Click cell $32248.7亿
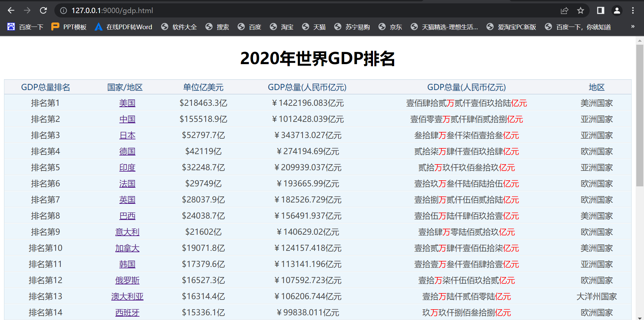Image resolution: width=644 pixels, height=320 pixels. (x=203, y=168)
